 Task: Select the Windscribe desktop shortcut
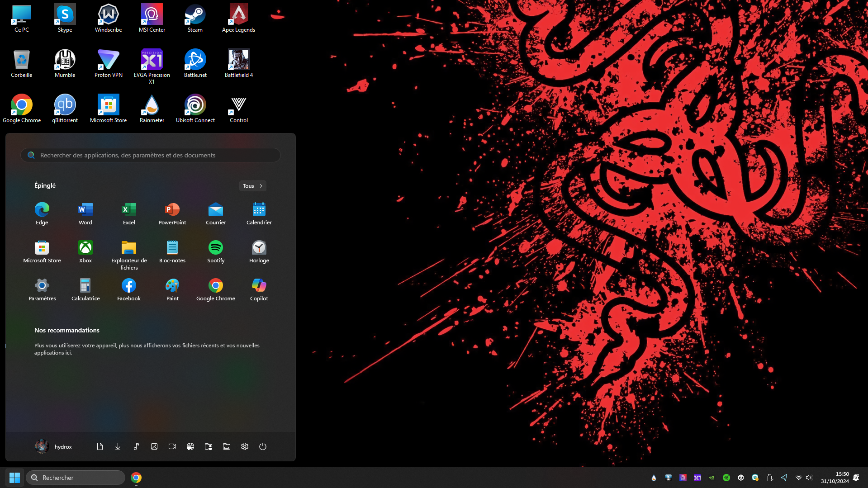pyautogui.click(x=109, y=18)
